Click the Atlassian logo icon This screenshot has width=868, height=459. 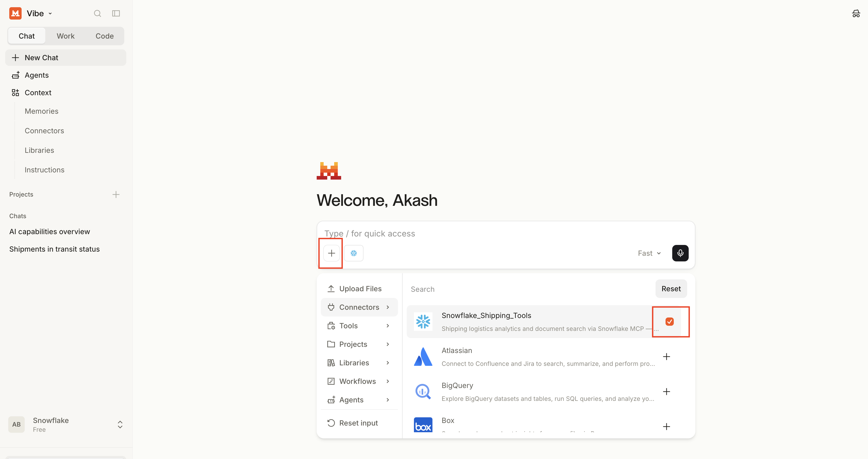tap(423, 357)
